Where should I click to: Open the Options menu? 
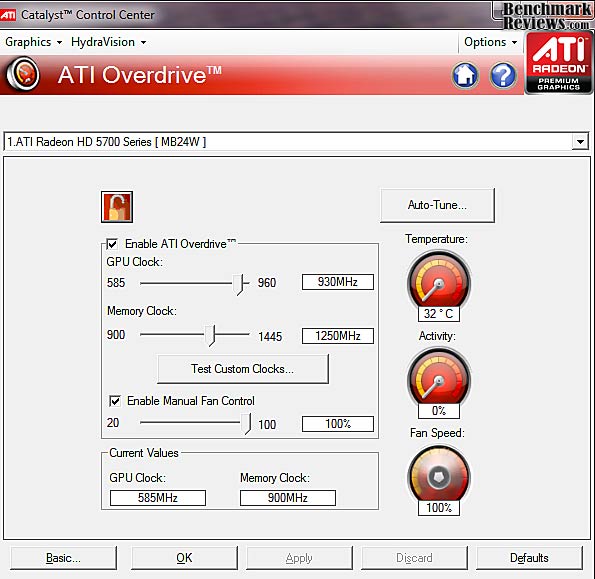[x=491, y=42]
